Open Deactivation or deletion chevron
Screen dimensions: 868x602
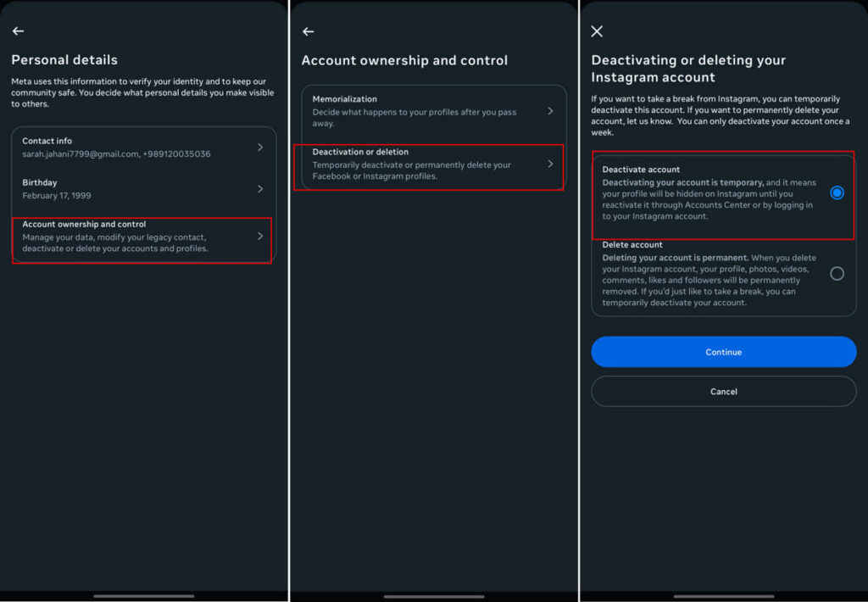coord(550,164)
